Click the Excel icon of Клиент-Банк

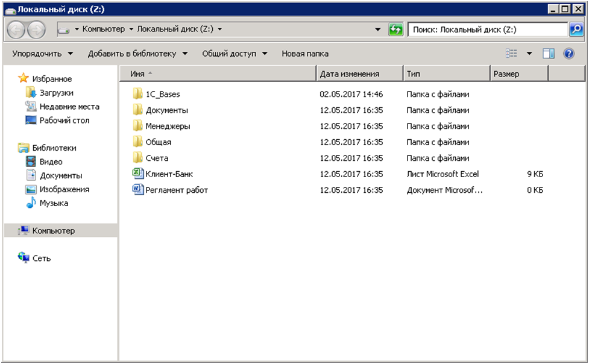137,174
